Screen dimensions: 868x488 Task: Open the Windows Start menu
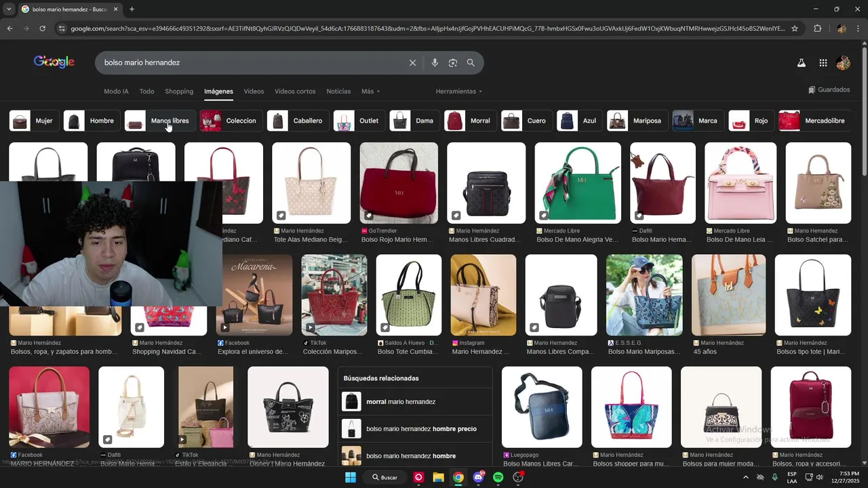(x=351, y=477)
